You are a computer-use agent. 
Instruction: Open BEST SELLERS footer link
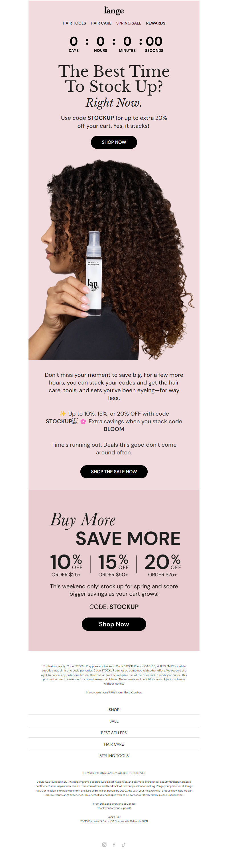[x=114, y=733]
